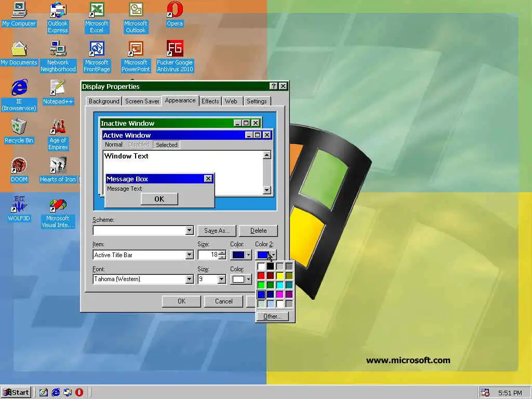Click the item Size field showing 18
This screenshot has width=532, height=399.
(x=208, y=255)
